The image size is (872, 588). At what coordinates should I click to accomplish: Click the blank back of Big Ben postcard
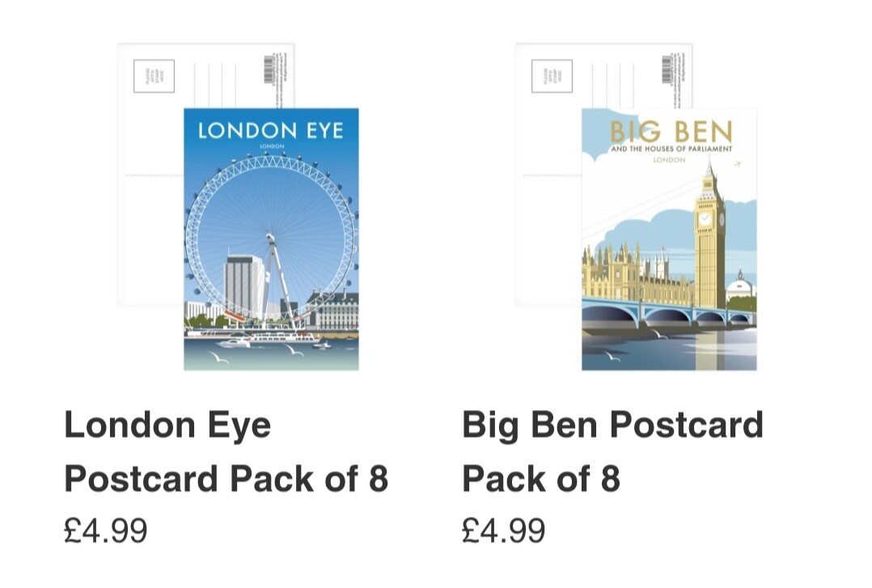(x=548, y=222)
